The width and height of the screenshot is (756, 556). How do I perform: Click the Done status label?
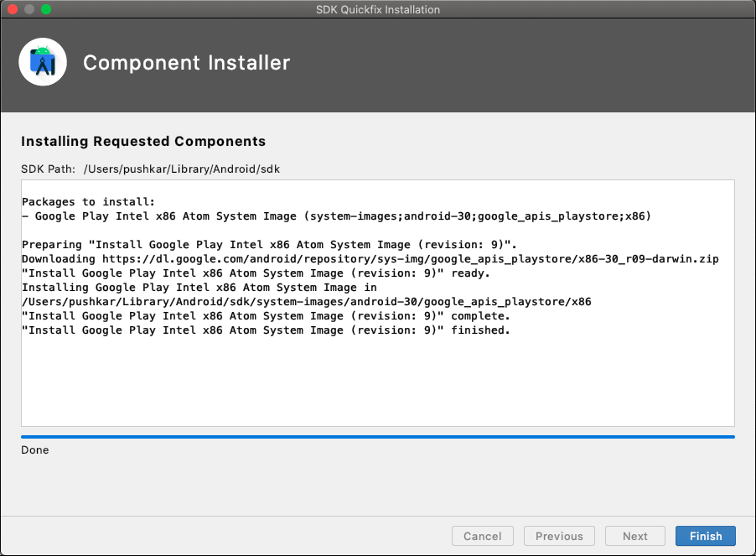pos(34,449)
